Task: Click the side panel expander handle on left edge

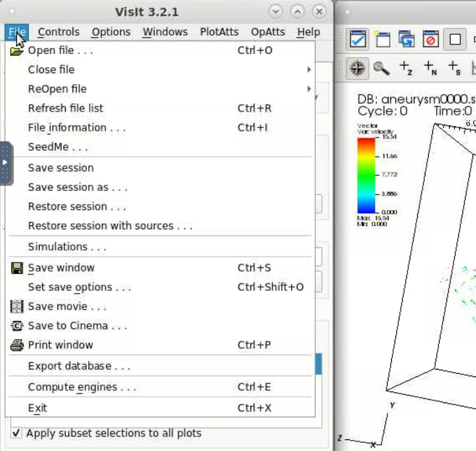Action: pyautogui.click(x=5, y=163)
